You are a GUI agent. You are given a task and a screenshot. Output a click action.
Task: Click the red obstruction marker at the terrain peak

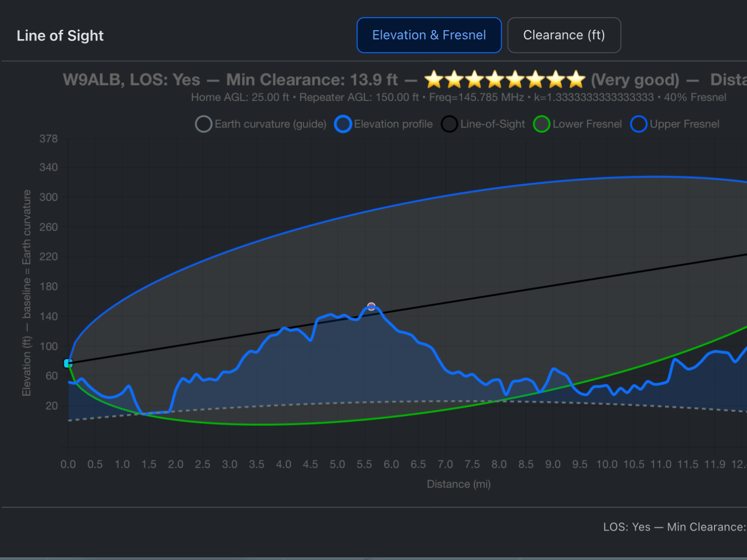click(371, 307)
